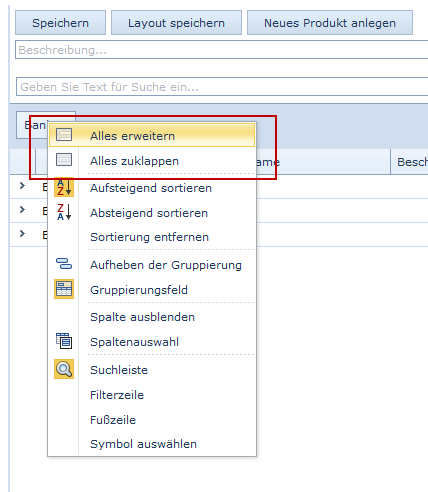Expand the third grouped row chevron
The width and height of the screenshot is (428, 492).
pos(22,234)
